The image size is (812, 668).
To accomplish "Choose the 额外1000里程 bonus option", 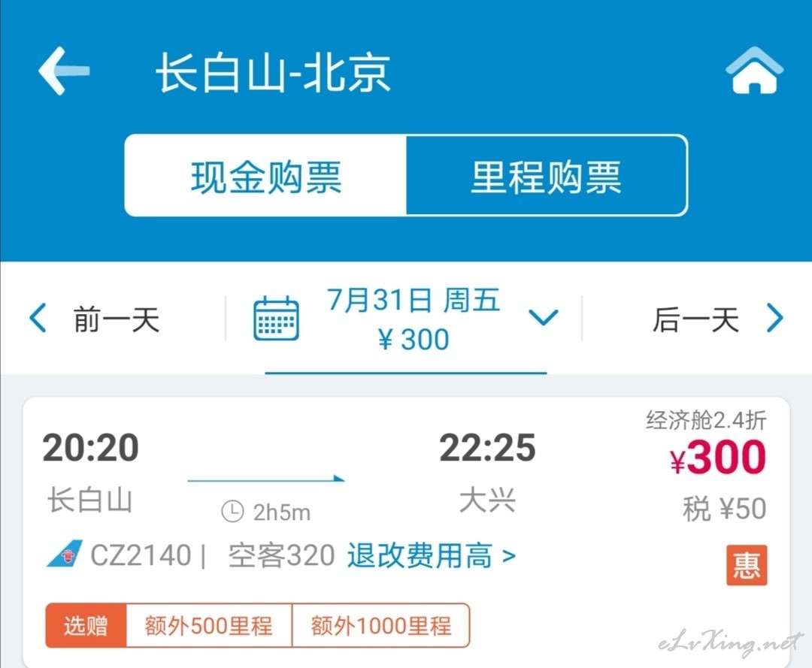I will pos(381,626).
